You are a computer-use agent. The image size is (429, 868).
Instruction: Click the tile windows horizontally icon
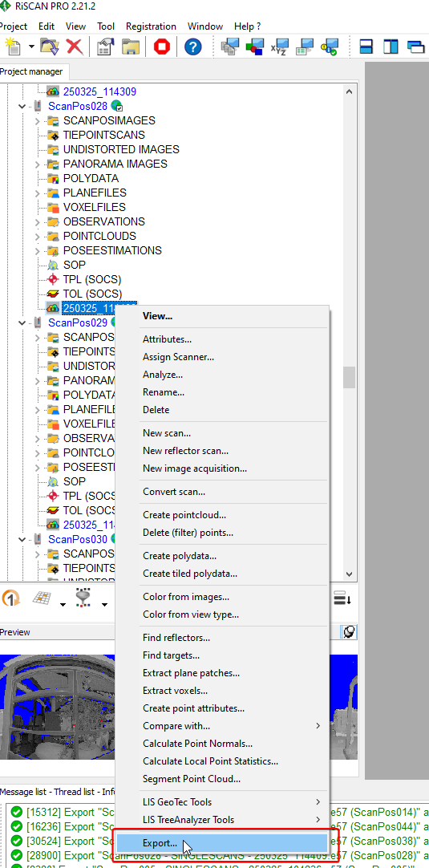366,47
